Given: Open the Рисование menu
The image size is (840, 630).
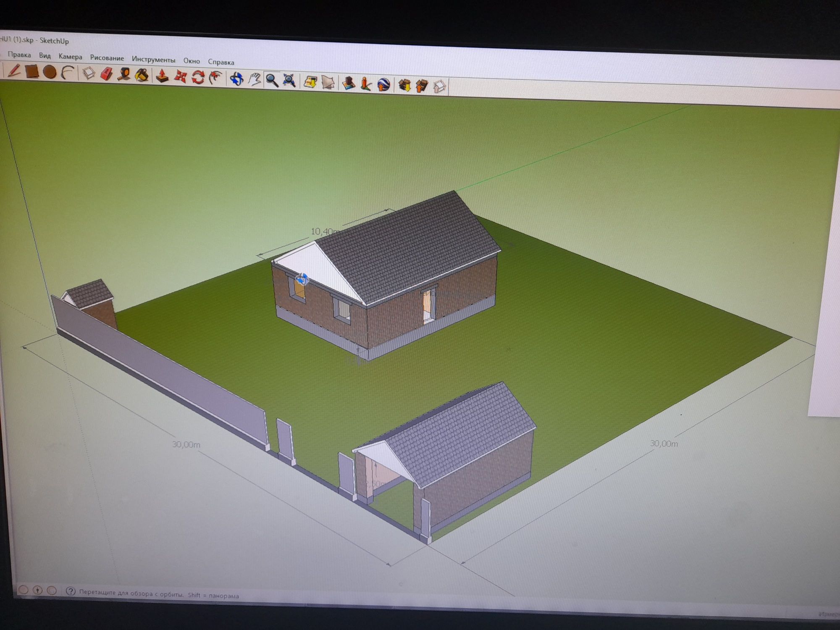Looking at the screenshot, I should 107,58.
